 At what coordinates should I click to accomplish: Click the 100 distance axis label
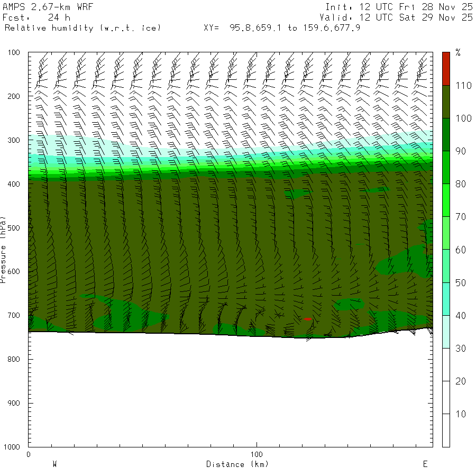coord(257,454)
